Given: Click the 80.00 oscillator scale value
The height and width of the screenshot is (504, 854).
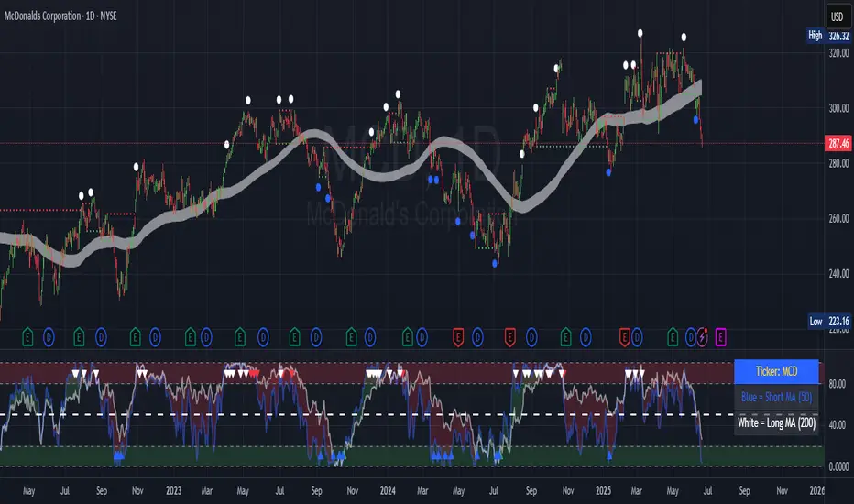Looking at the screenshot, I should [x=838, y=384].
